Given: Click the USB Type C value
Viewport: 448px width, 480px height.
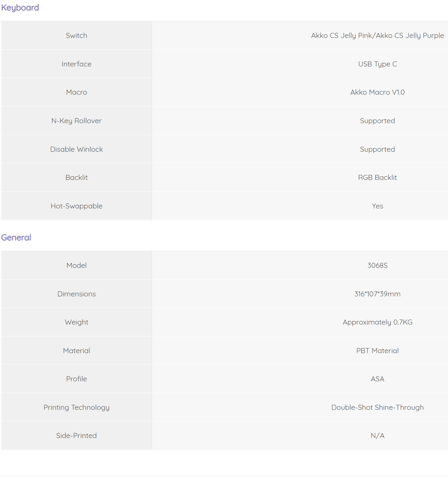Looking at the screenshot, I should tap(378, 64).
